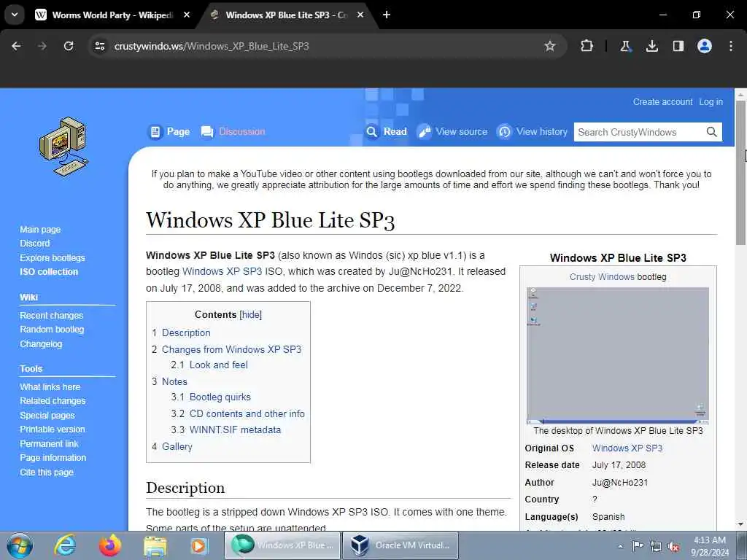
Task: Show browser downloads
Action: [x=651, y=46]
